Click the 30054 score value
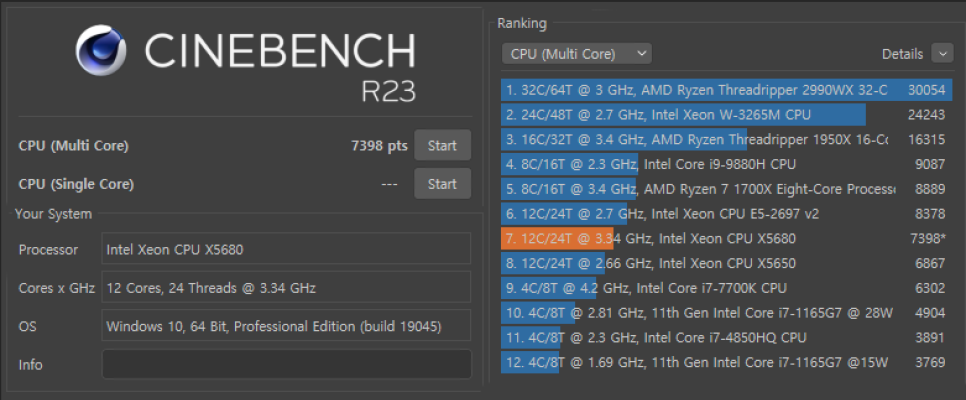 coord(927,91)
